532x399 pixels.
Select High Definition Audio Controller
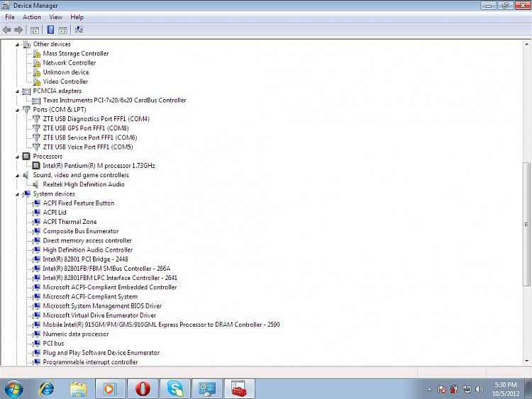pyautogui.click(x=87, y=250)
